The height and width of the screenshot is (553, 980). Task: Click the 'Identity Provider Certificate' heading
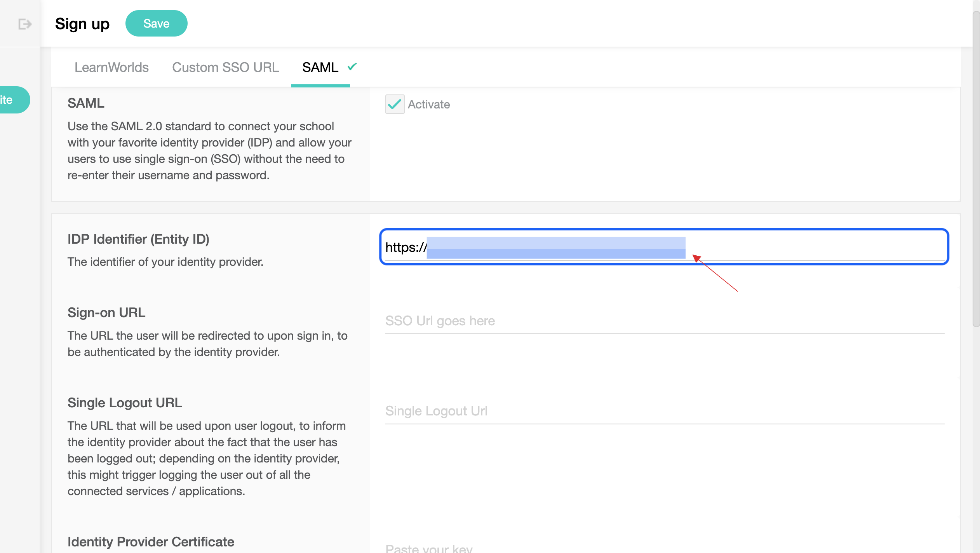pos(151,542)
